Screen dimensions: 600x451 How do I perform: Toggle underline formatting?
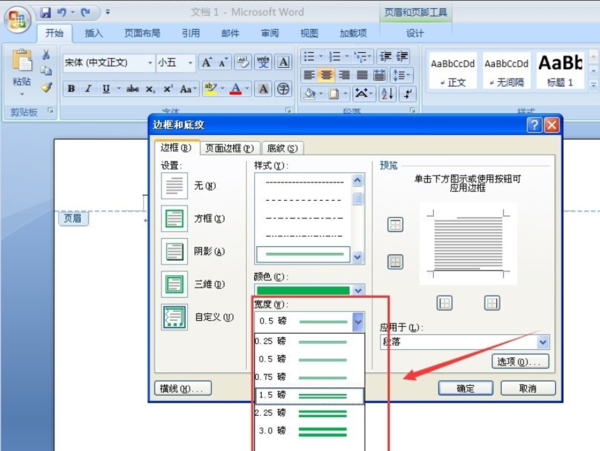click(x=106, y=89)
